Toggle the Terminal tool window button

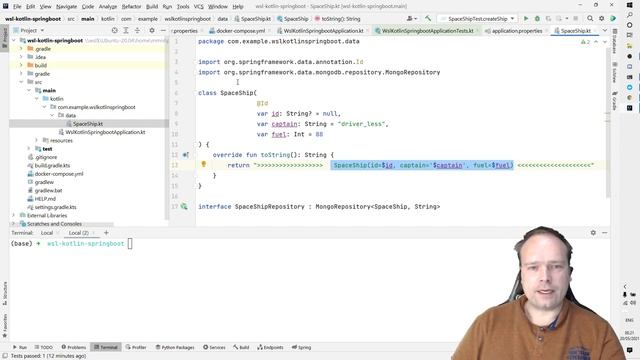[x=106, y=347]
